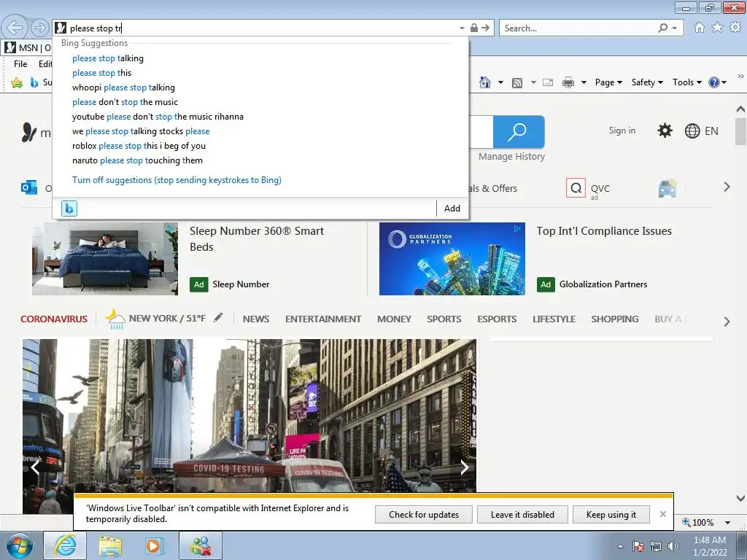Select the SPORTS tab
This screenshot has width=747, height=560.
444,319
